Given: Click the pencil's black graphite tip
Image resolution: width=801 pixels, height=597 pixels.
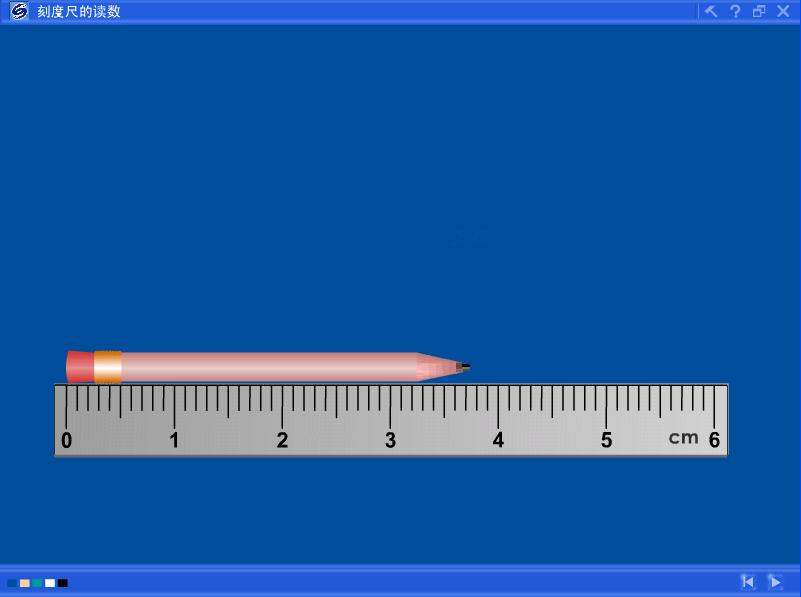Looking at the screenshot, I should pyautogui.click(x=465, y=367).
